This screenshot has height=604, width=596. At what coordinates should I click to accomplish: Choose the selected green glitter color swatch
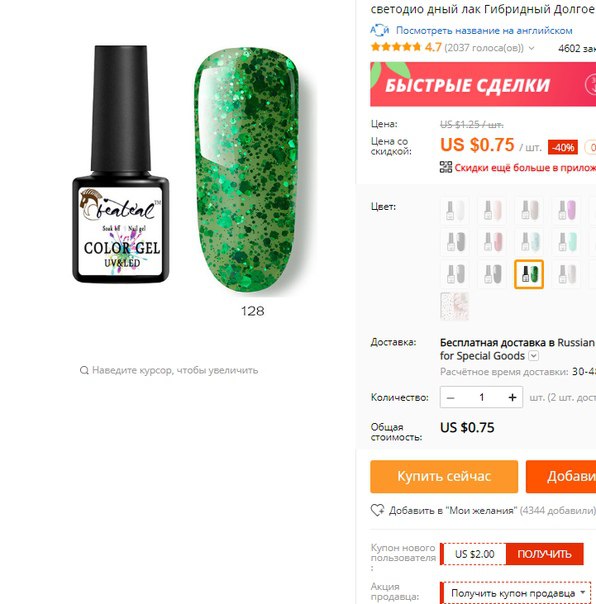click(x=529, y=274)
